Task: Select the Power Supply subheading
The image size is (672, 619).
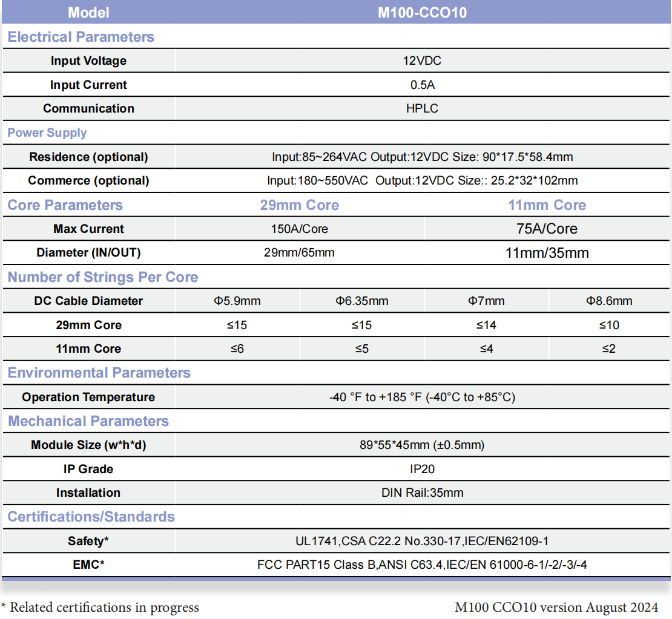Action: tap(47, 133)
